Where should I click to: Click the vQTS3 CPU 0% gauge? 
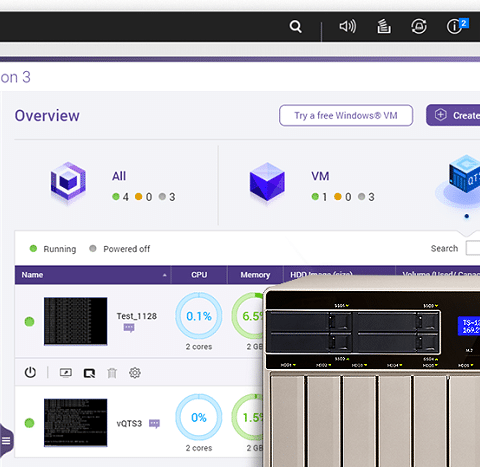[199, 417]
